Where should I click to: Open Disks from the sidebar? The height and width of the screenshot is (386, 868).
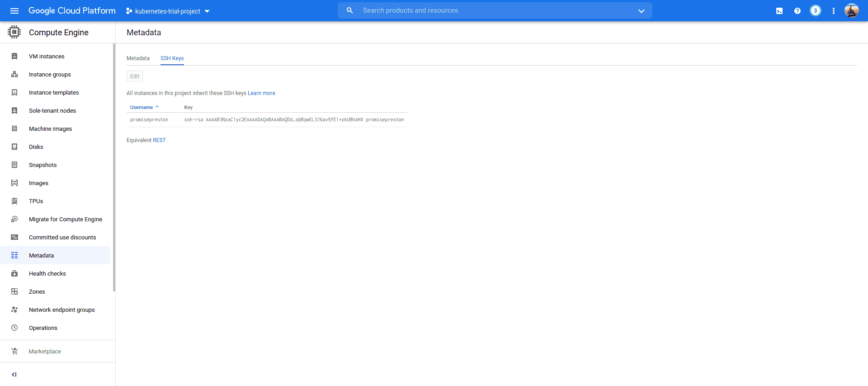36,147
